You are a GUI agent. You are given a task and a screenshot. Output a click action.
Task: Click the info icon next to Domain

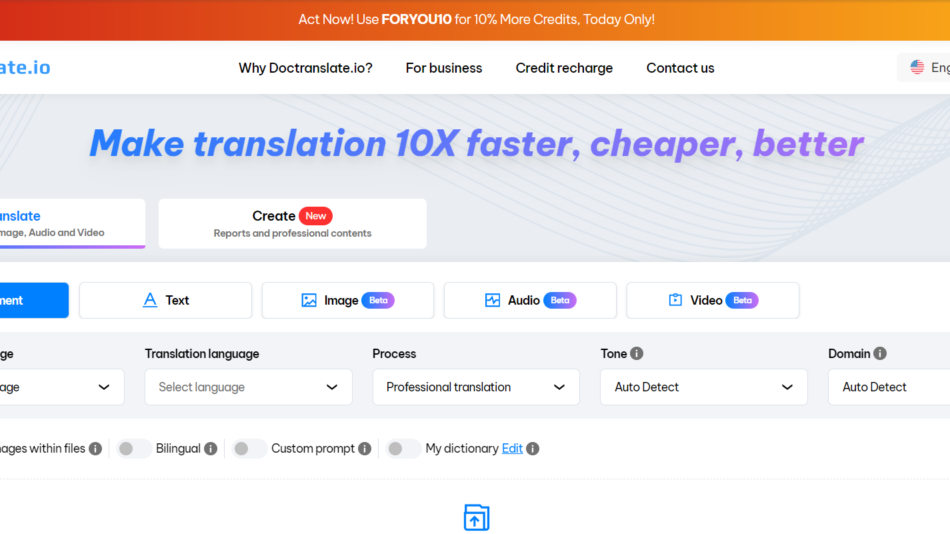(880, 353)
